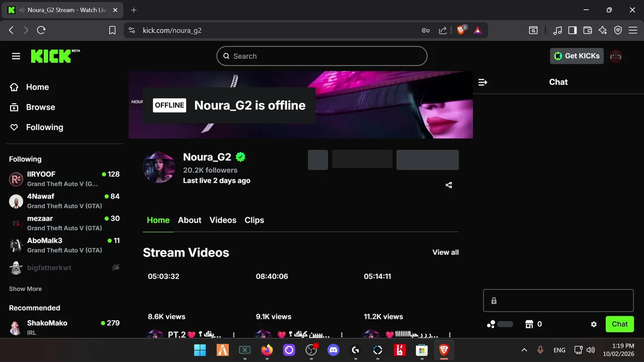
Task: Open Brave main menu hamburger
Action: pos(633,30)
